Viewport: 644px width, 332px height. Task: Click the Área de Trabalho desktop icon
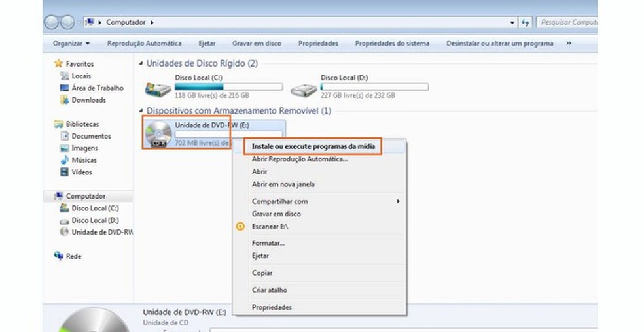point(65,88)
